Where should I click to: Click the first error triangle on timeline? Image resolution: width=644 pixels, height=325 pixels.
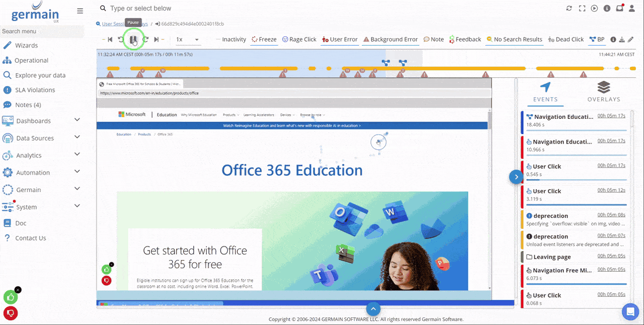point(109,74)
